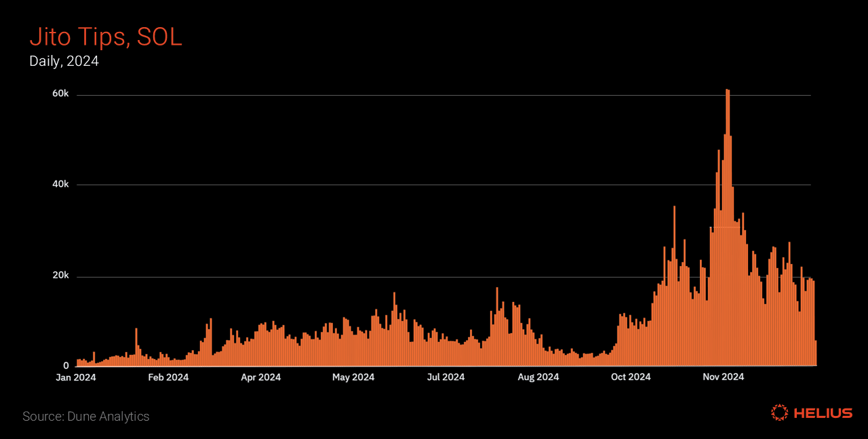This screenshot has height=439, width=868.
Task: Click the May 2024 axis label
Action: (353, 377)
